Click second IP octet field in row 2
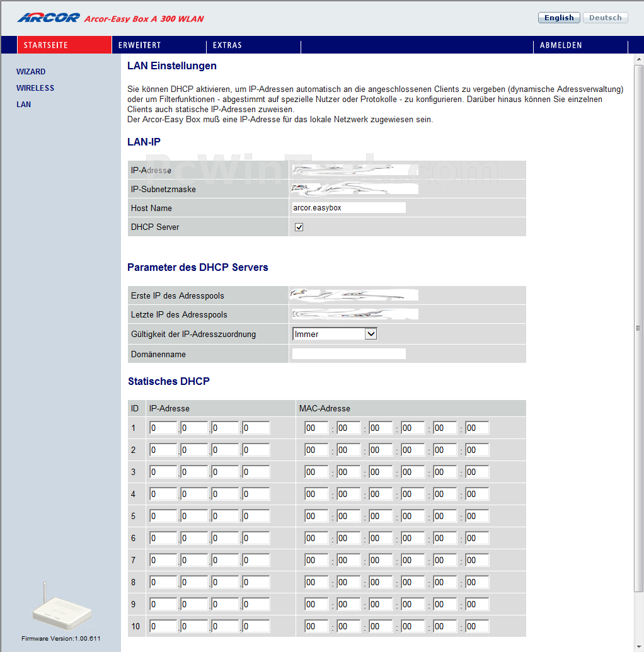This screenshot has height=652, width=644. (194, 450)
